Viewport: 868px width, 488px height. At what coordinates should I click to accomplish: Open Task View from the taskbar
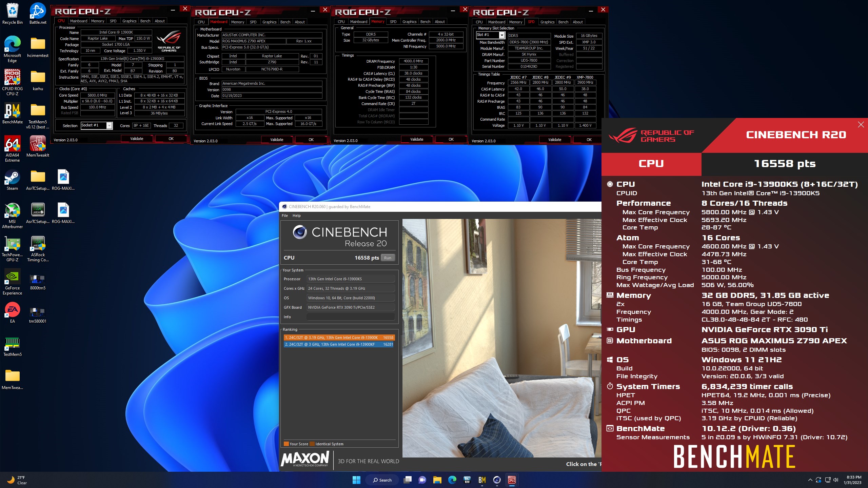coord(407,480)
